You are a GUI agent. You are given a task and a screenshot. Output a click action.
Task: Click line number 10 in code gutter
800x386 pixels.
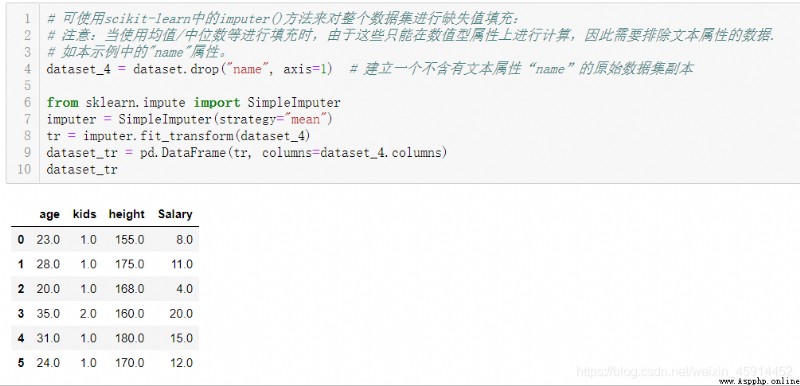[x=24, y=169]
